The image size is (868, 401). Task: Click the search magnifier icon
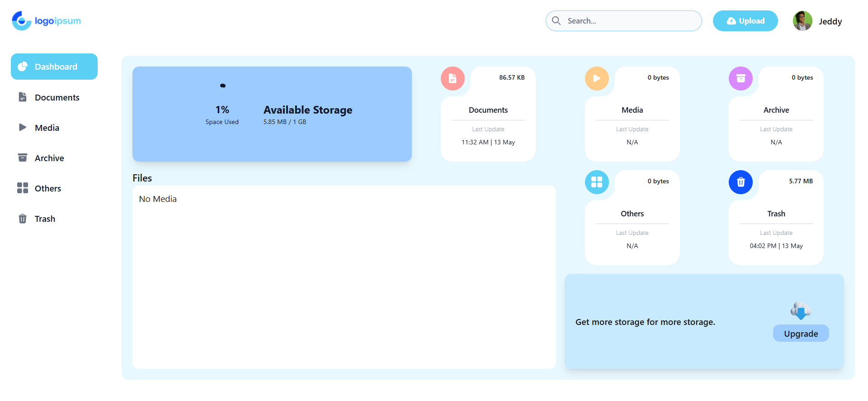pos(557,21)
